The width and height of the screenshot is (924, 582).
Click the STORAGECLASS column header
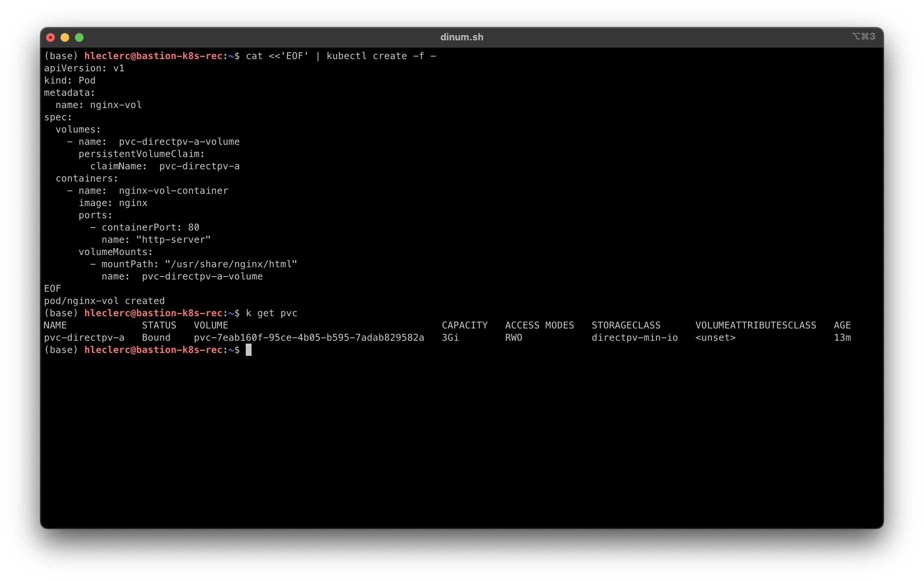tap(626, 326)
